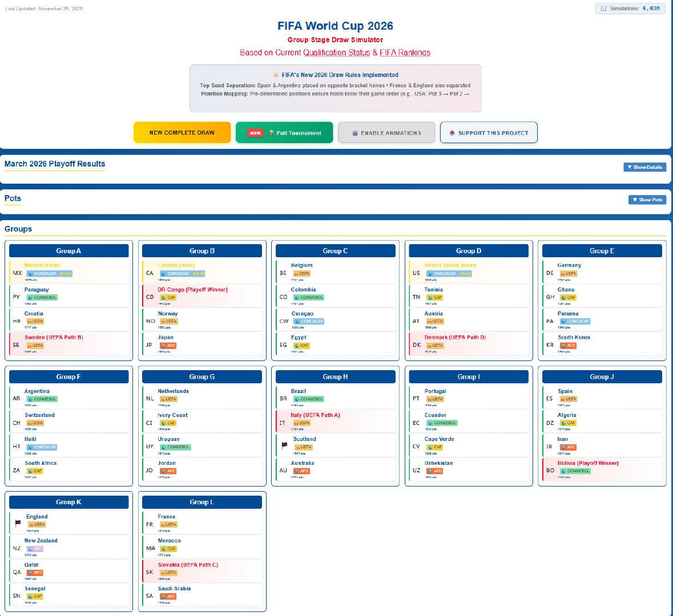Screen dimensions: 673x616
Task: Click team name Slovakia (UEFA Path C)
Action: (188, 565)
